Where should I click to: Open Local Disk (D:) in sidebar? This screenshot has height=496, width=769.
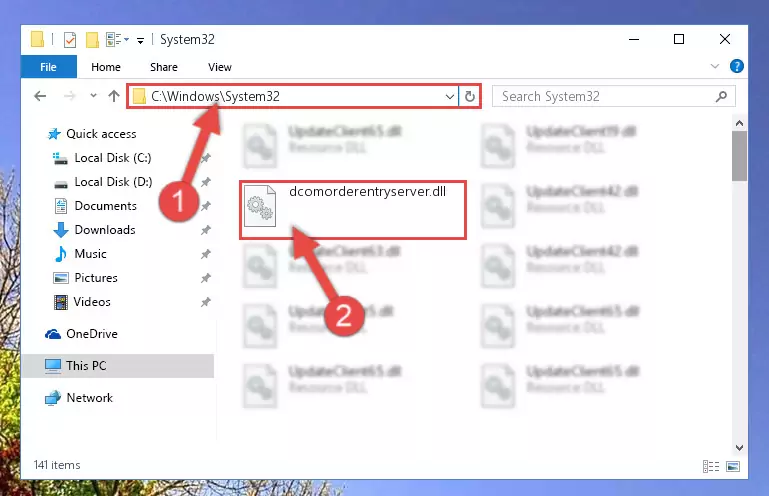pos(113,182)
